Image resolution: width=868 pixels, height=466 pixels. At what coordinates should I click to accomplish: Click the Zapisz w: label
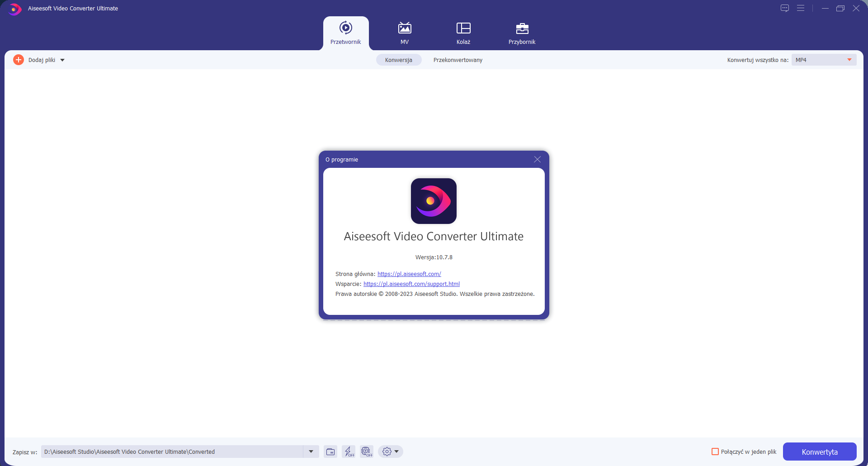tap(25, 452)
